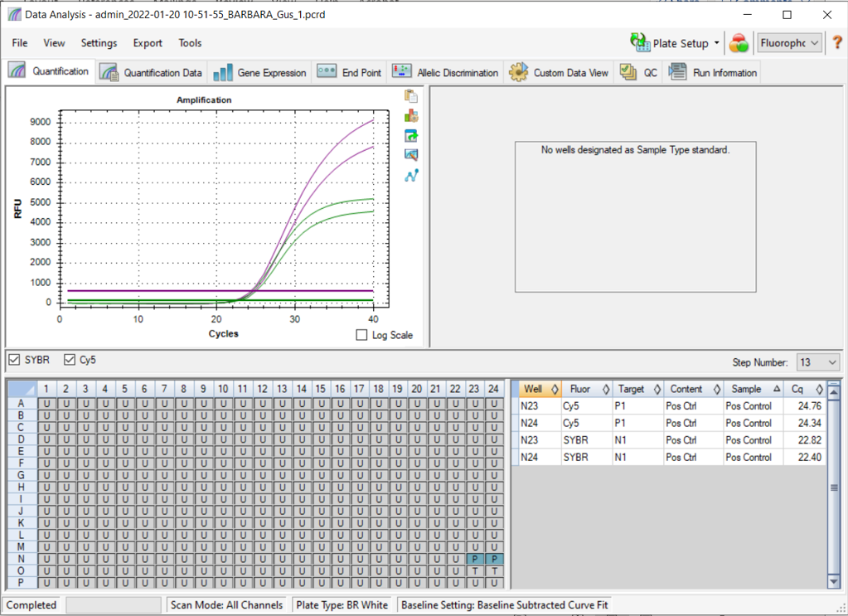This screenshot has width=848, height=616.
Task: Expand the Plate Setup dropdown arrow
Action: pos(716,43)
